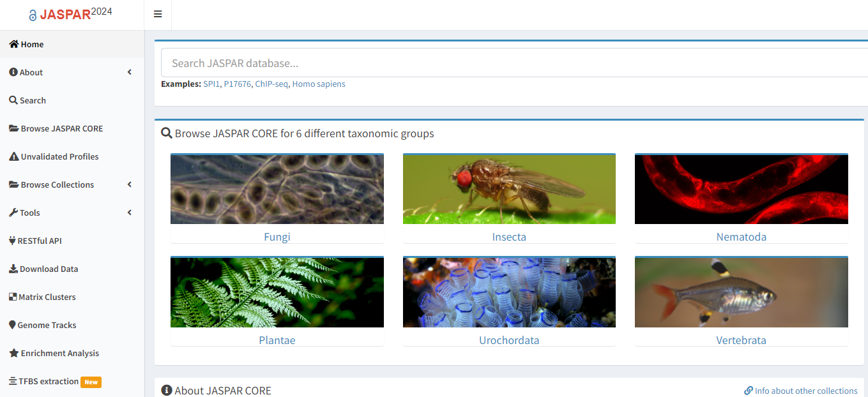Click the plug icon for RESTful API
Image resolution: width=868 pixels, height=397 pixels.
coord(12,241)
